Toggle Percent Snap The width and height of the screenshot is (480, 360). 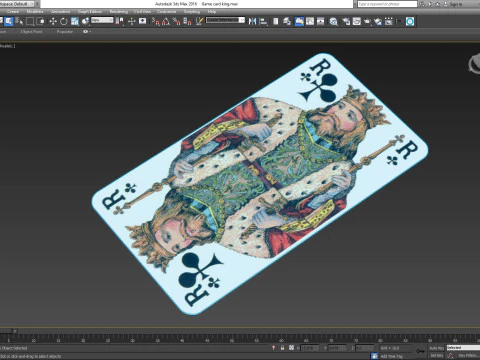pos(177,21)
